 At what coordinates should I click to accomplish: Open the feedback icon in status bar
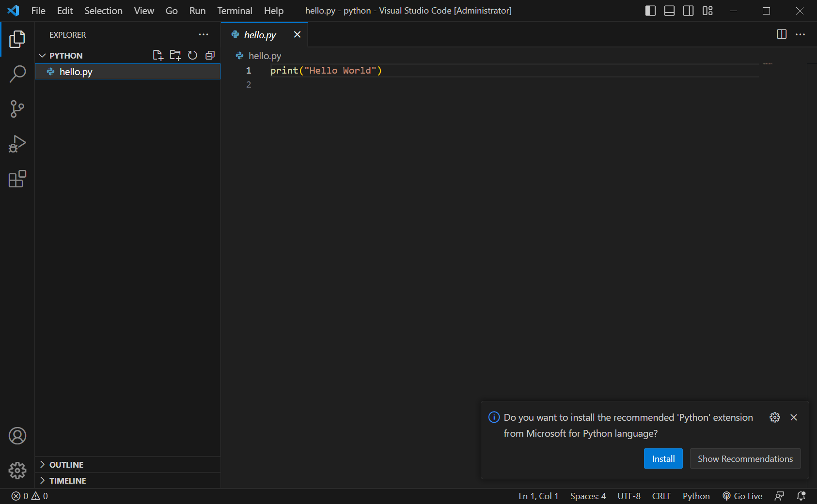(x=779, y=496)
